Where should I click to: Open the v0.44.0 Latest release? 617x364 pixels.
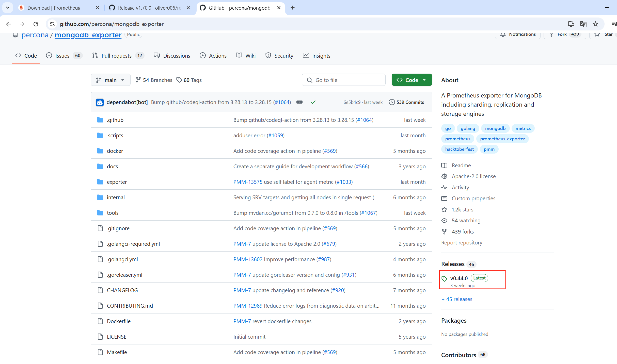pyautogui.click(x=459, y=278)
